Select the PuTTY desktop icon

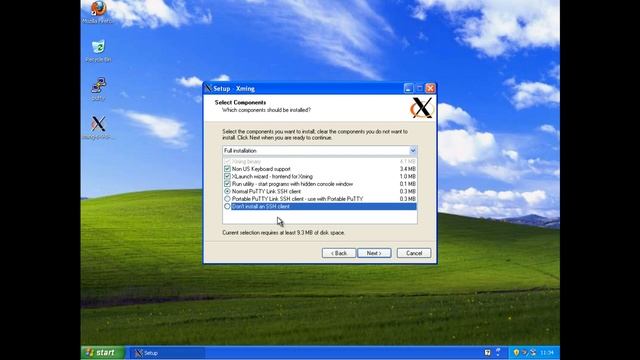click(98, 85)
